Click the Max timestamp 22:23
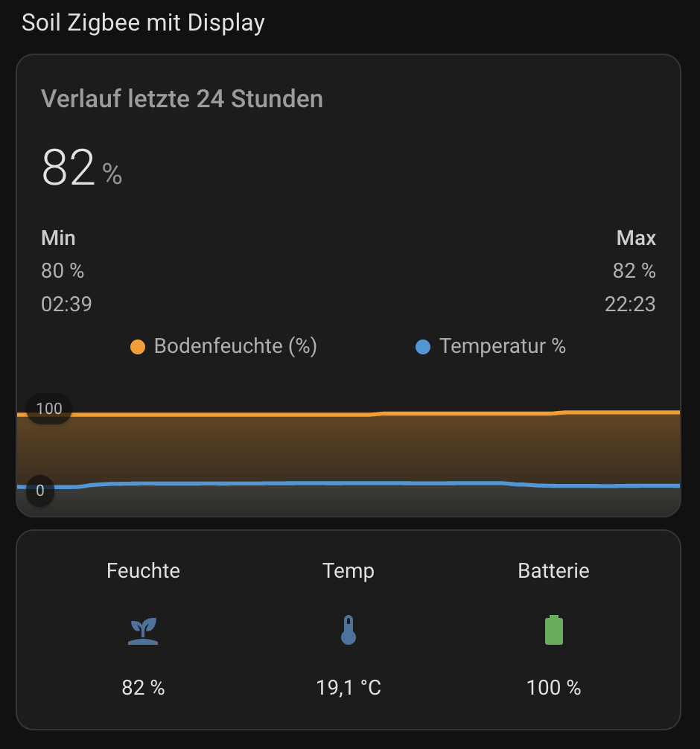 tap(630, 304)
